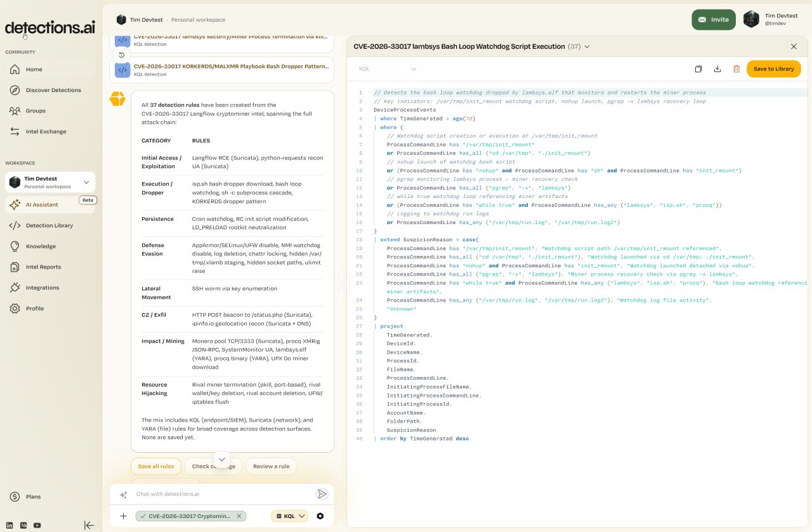Open the Medium social link
Image resolution: width=812 pixels, height=532 pixels.
click(x=24, y=525)
